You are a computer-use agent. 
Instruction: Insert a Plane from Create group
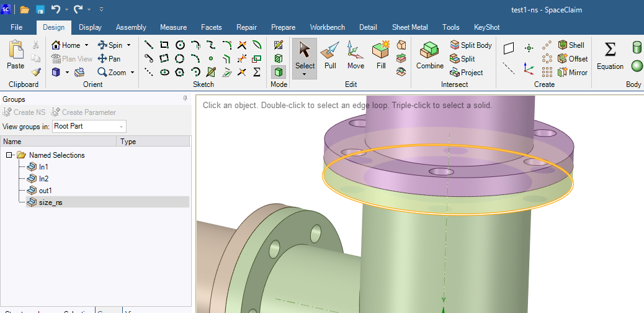[x=509, y=48]
